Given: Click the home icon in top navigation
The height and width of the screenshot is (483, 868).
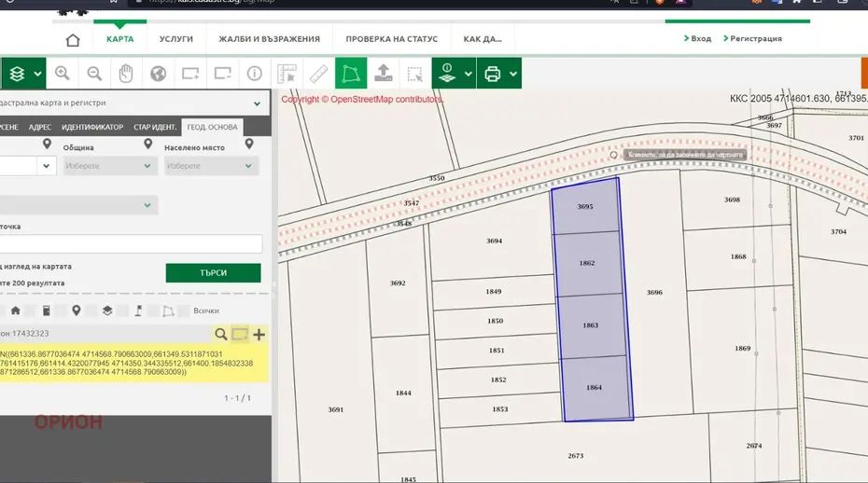Looking at the screenshot, I should coord(73,40).
